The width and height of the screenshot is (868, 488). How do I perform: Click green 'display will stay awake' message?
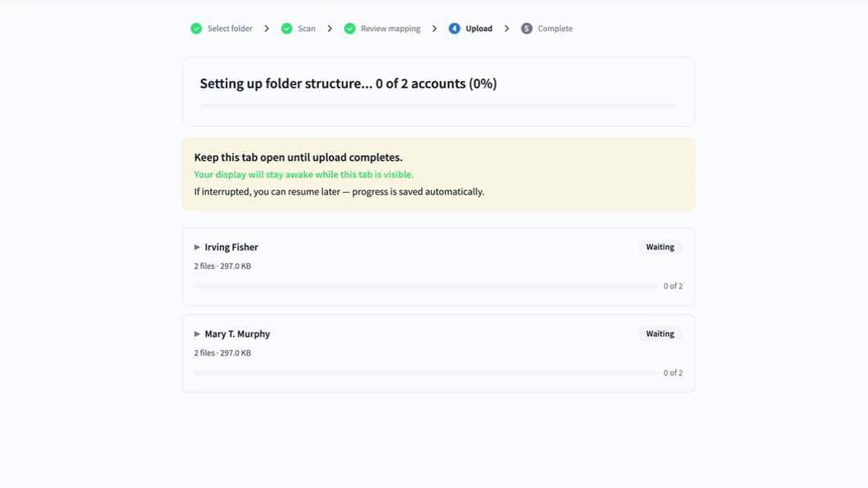point(304,174)
